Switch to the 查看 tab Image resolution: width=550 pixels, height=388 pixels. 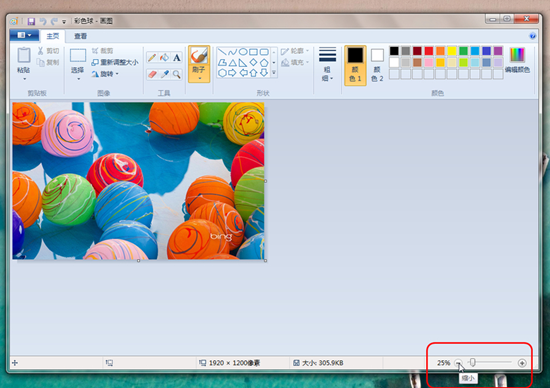click(80, 36)
